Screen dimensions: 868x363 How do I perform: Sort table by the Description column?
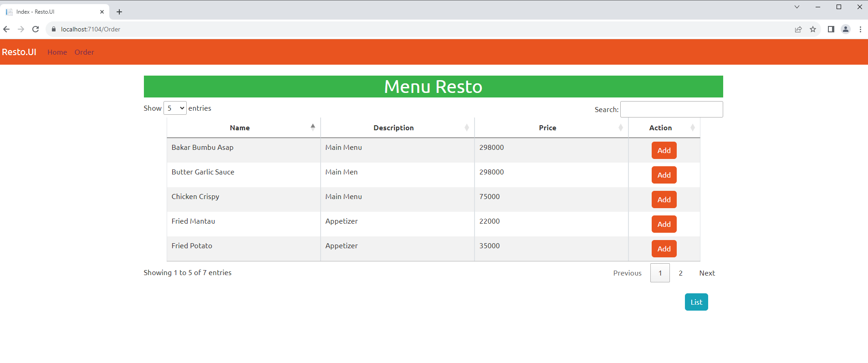point(398,128)
